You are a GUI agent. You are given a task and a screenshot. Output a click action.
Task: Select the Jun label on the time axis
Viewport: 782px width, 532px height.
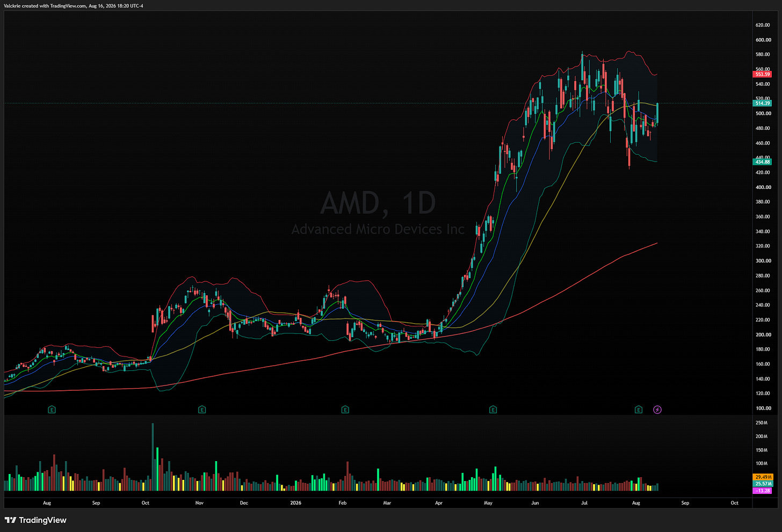click(535, 503)
